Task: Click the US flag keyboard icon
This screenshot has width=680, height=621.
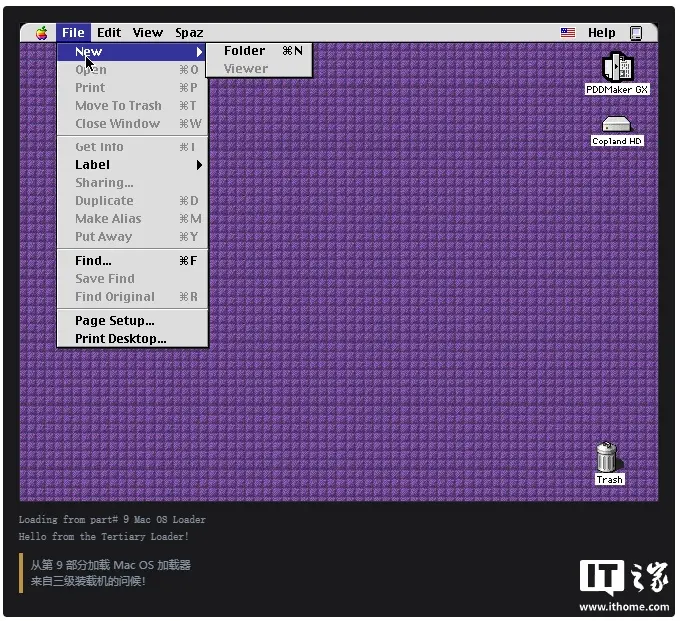Action: click(568, 33)
